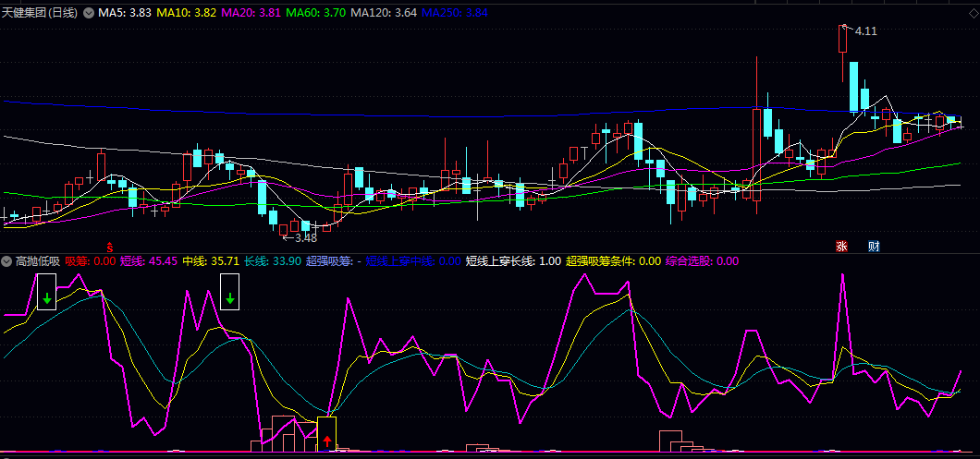Select the MA60: 3.70 label

316,13
